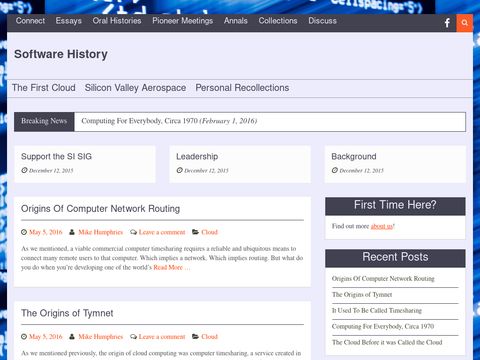Click May 5, 2016 date on Network Routing post
Screen dimensions: 480x360
46,232
